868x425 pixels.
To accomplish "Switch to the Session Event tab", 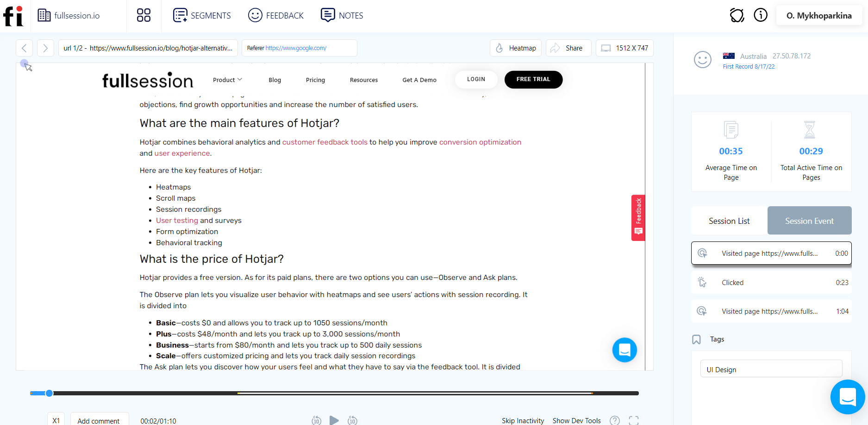I will click(x=809, y=221).
